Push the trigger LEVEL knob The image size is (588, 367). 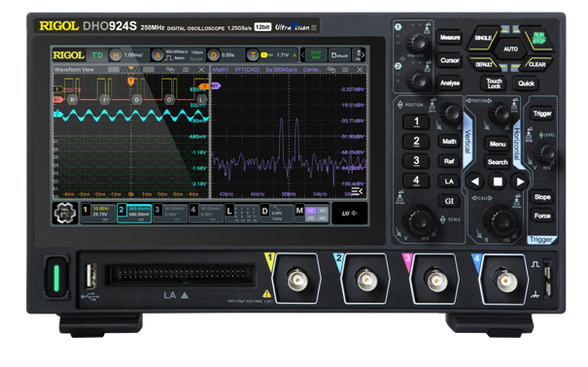click(x=546, y=152)
